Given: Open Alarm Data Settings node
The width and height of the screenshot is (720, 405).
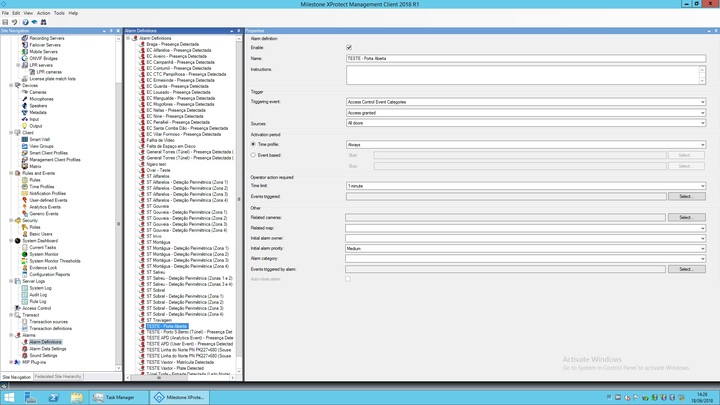Looking at the screenshot, I should pyautogui.click(x=47, y=349).
